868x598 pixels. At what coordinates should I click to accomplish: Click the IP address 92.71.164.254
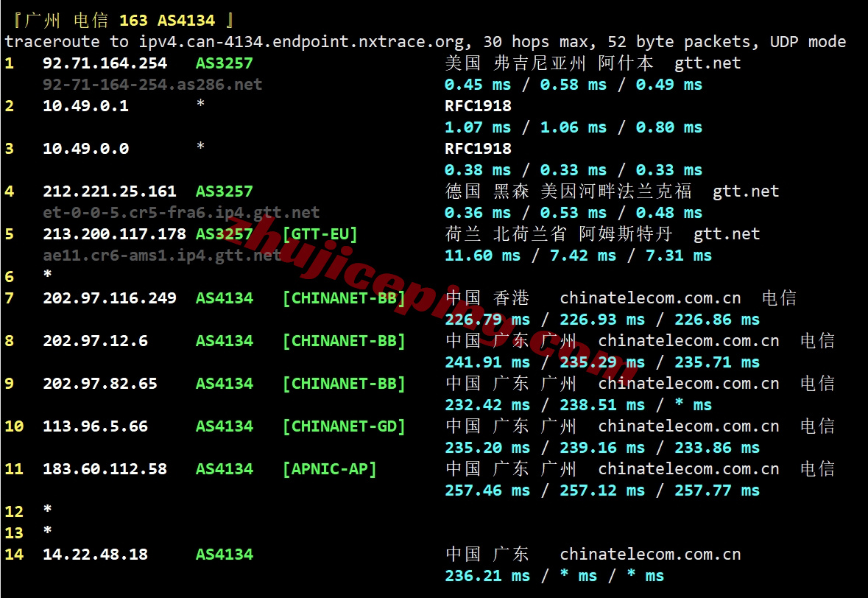(105, 63)
